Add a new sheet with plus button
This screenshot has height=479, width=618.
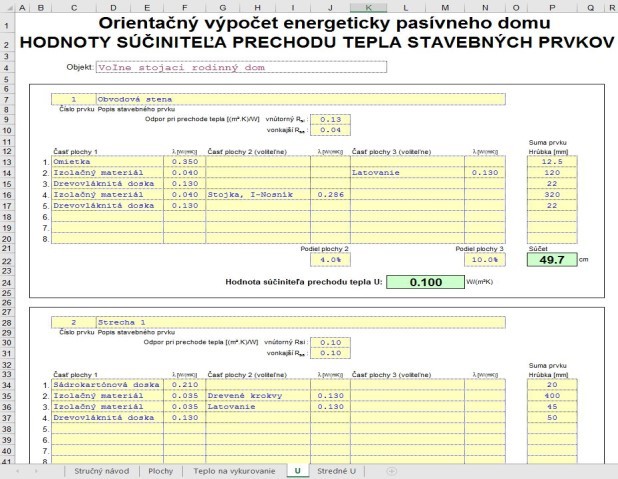(391, 470)
